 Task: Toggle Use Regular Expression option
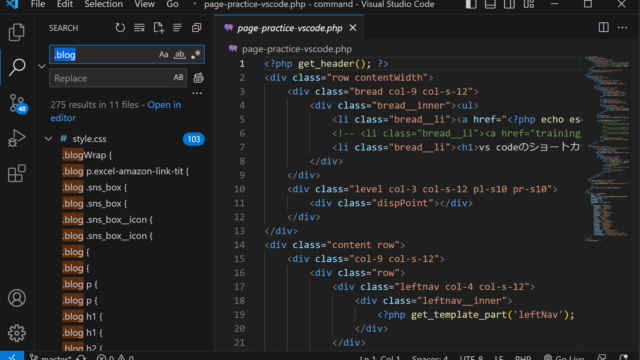(x=196, y=54)
